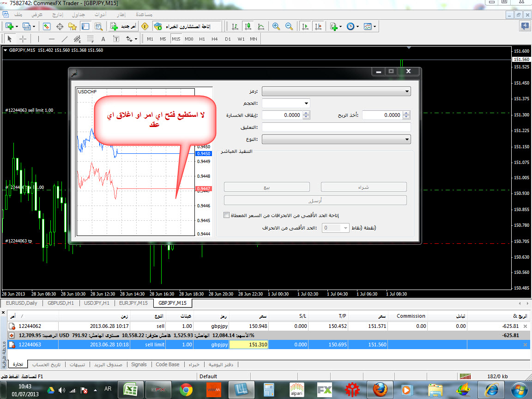This screenshot has height=399, width=532.
Task: Open the Data Window crosshair icon
Action: 60,26
